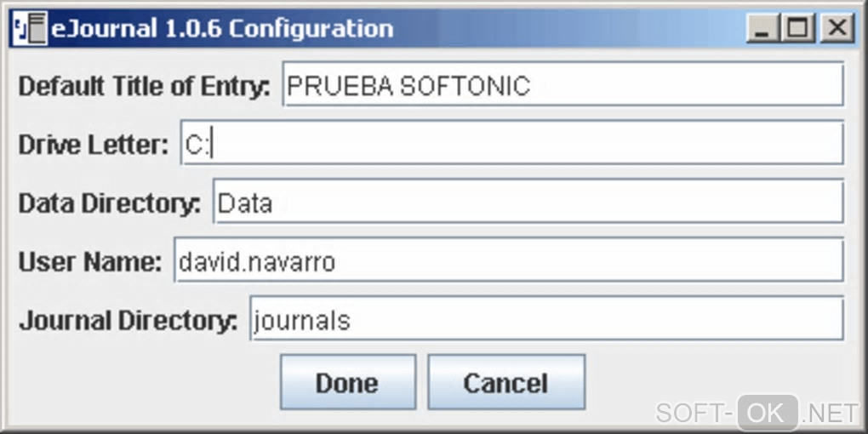Maximize the eJournal Configuration window
This screenshot has height=434, width=868.
(798, 30)
